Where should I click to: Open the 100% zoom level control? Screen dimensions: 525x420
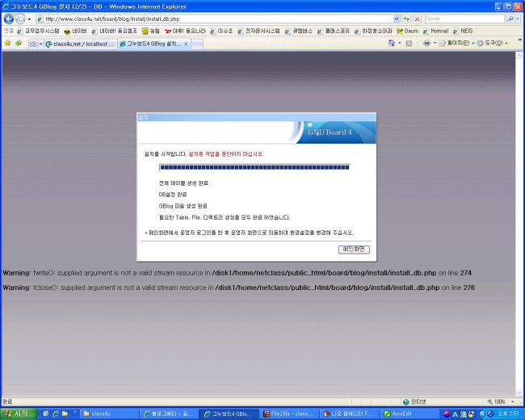click(x=497, y=401)
